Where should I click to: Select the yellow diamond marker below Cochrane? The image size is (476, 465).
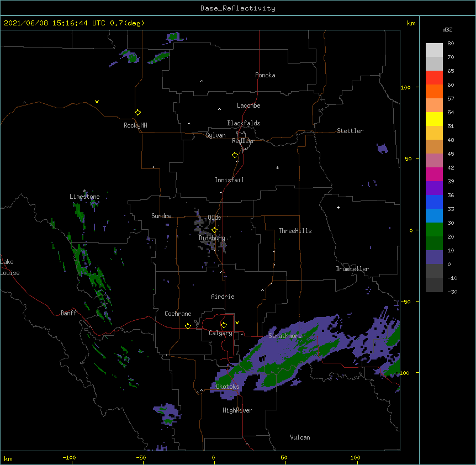tap(188, 326)
